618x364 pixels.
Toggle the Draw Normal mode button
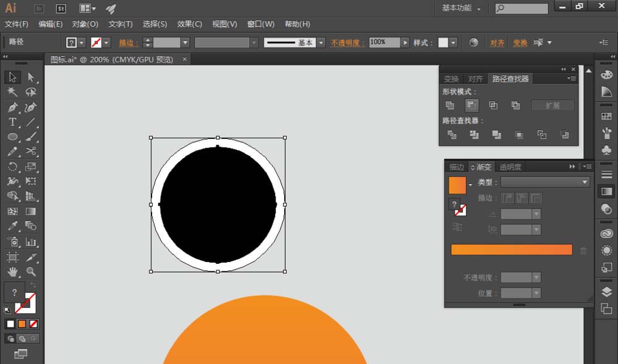[11, 339]
